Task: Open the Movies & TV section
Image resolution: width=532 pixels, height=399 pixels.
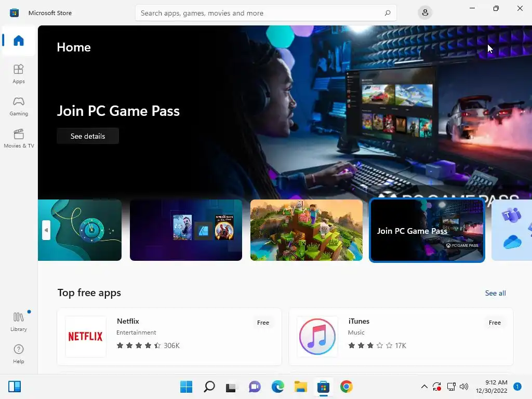Action: [x=19, y=138]
